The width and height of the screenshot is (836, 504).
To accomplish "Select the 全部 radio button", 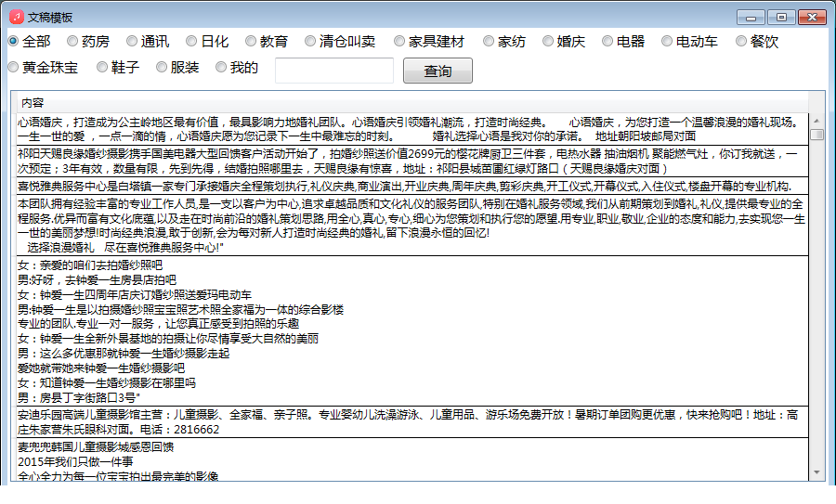I will 14,41.
